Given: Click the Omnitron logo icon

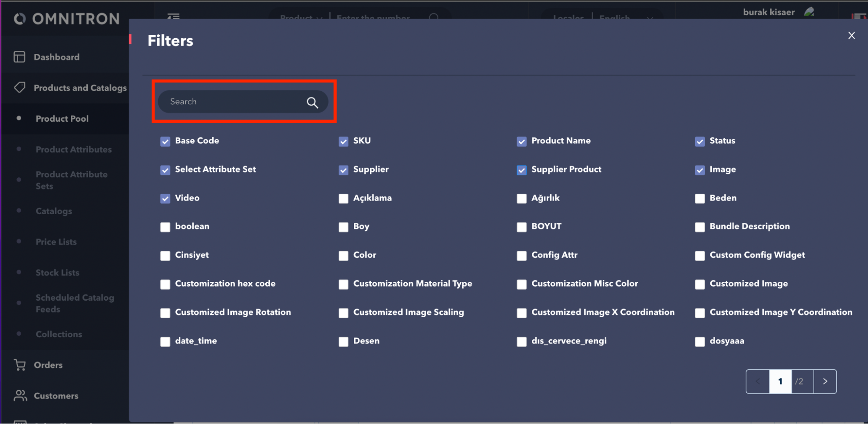Looking at the screenshot, I should (x=20, y=19).
